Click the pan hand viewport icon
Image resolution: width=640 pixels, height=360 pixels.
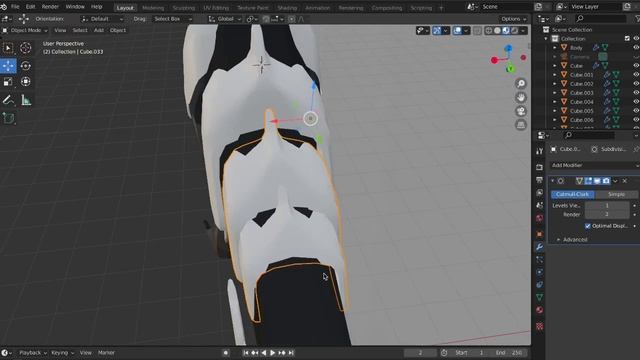[521, 98]
